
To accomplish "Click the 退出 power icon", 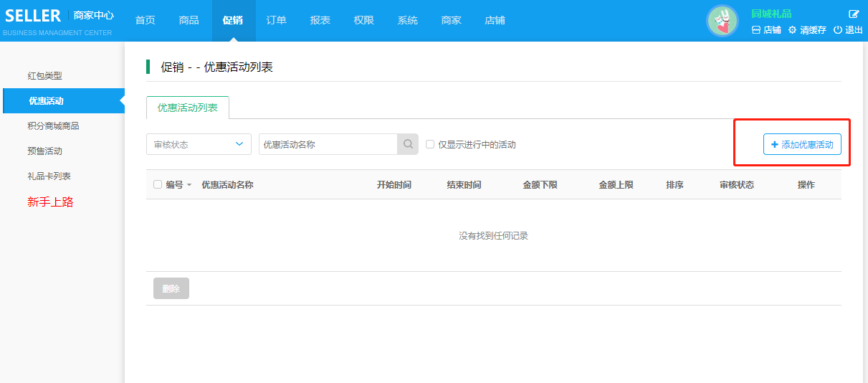I will tap(837, 30).
